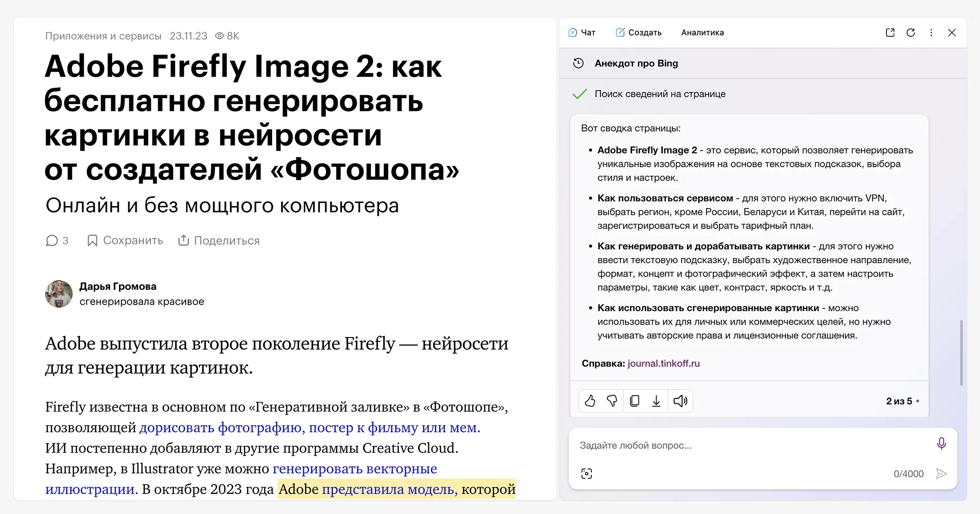Open the Приложения и сервисы category

(103, 36)
